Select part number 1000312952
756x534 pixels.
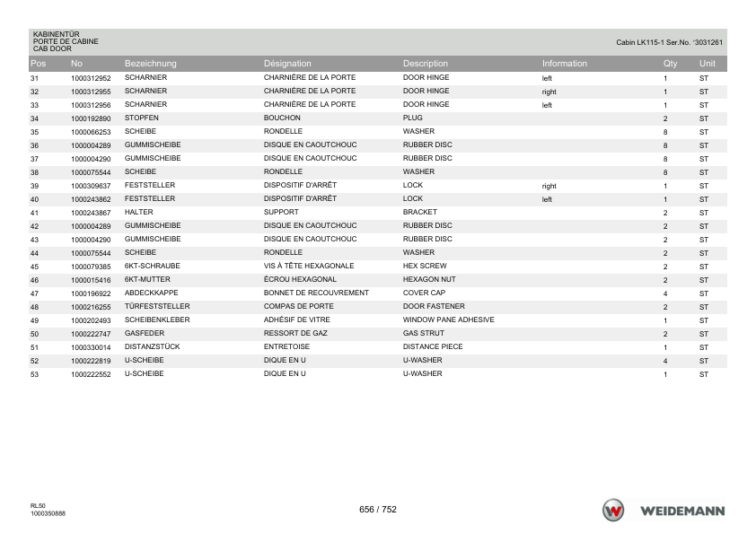91,78
